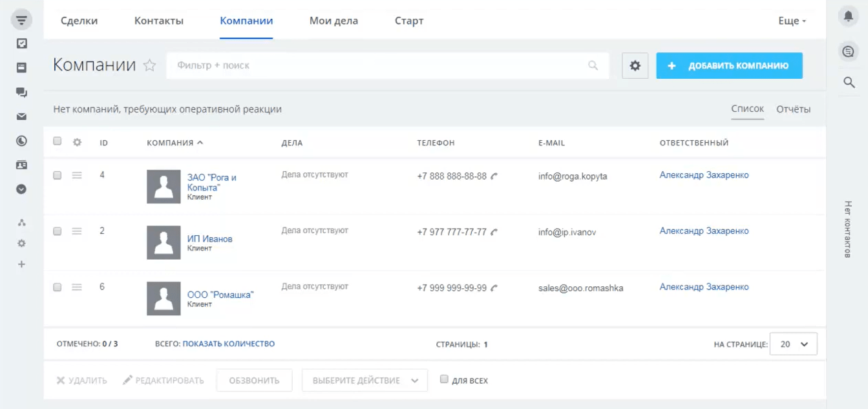The height and width of the screenshot is (409, 868).
Task: Open the 'На странице' page size dropdown
Action: click(x=793, y=343)
